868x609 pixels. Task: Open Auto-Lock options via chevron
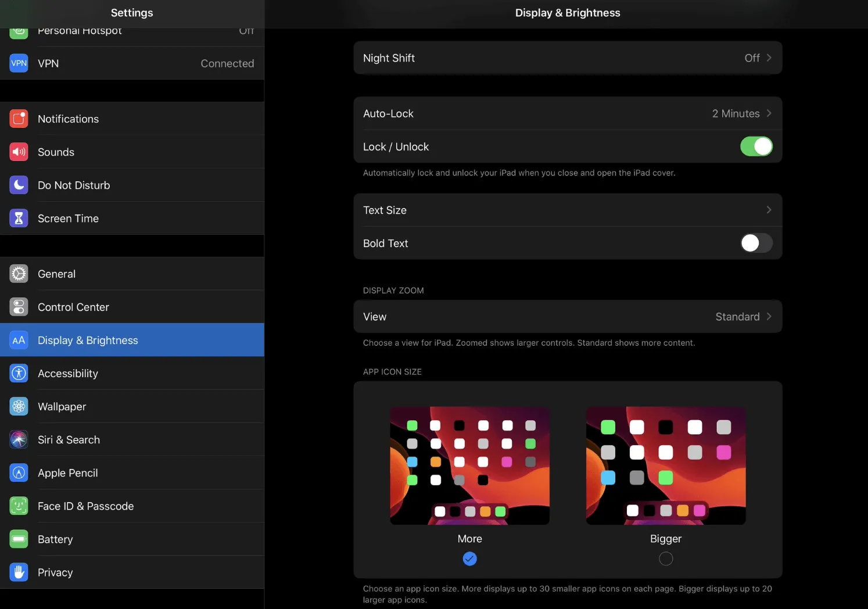point(769,113)
